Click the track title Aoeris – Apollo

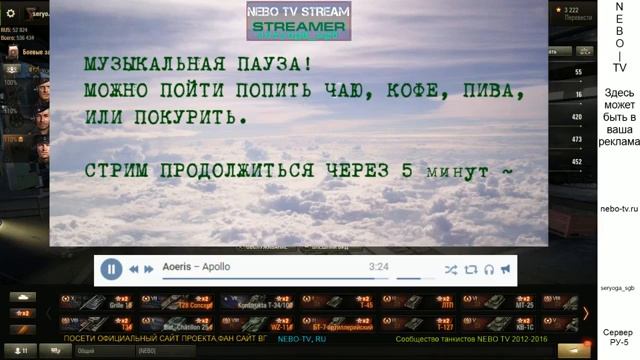pos(196,267)
